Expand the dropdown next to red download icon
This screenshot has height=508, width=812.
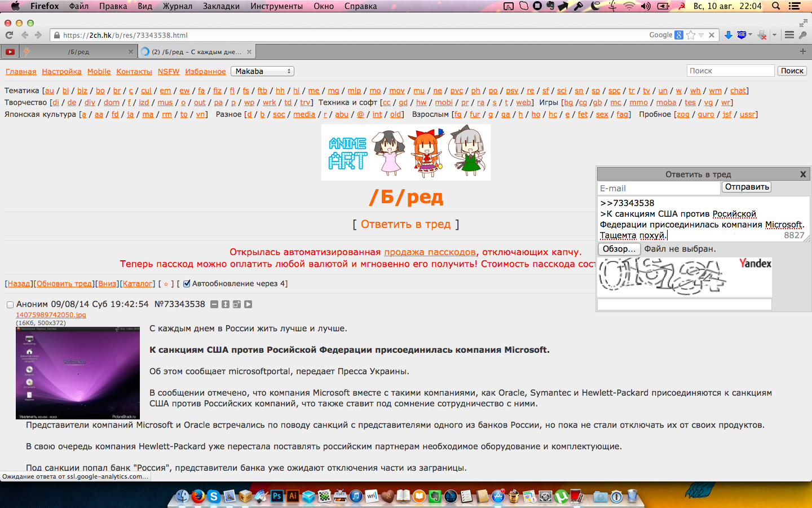774,35
